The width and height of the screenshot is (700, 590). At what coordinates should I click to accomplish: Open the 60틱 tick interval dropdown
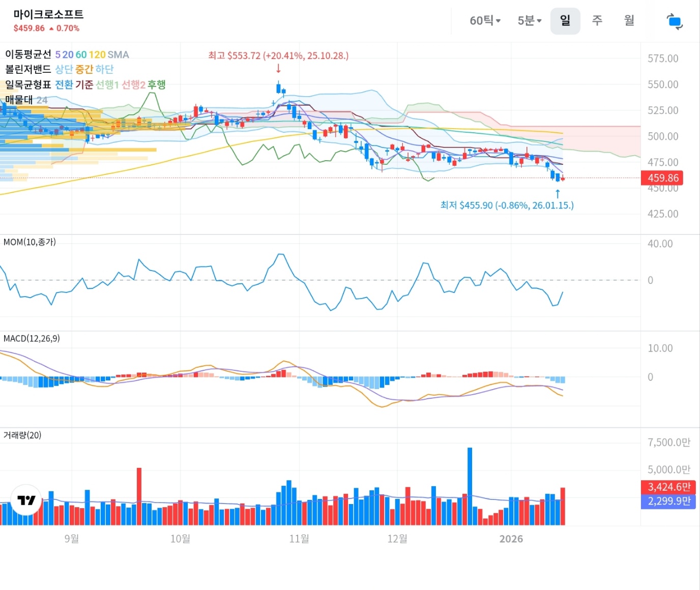485,21
